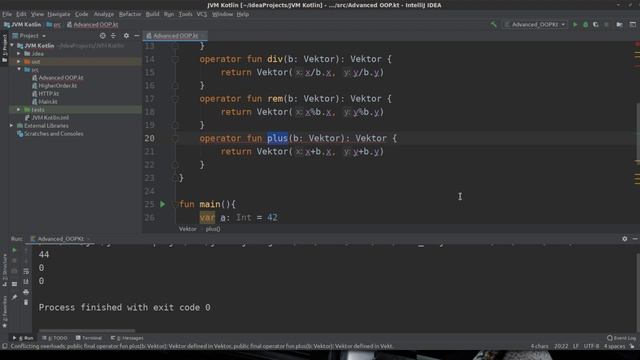Click the last icon in the top-right toolbar
The height and width of the screenshot is (360, 640).
coord(633,24)
